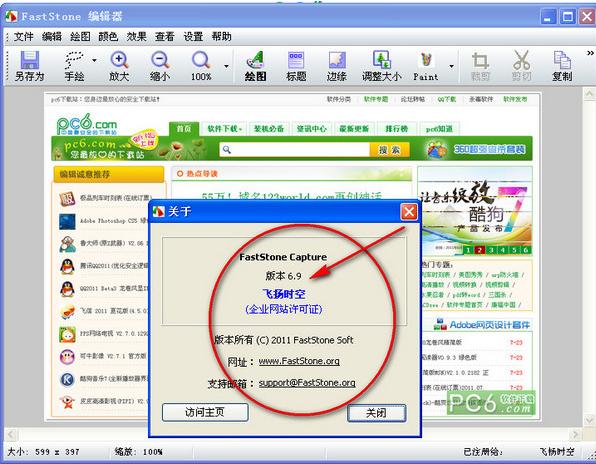The image size is (596, 464).
Task: Click the horizontal scrollbar left arrow
Action: [x=11, y=434]
